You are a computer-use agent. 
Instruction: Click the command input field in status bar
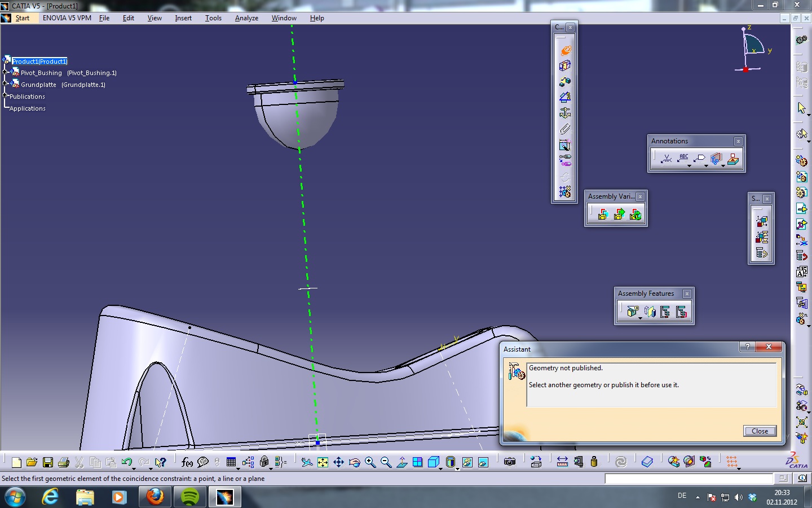click(689, 478)
